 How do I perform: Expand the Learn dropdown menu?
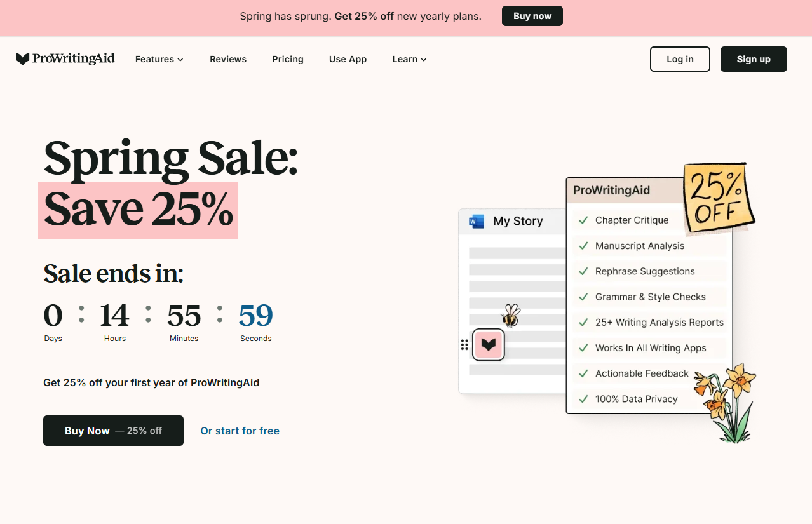coord(409,59)
